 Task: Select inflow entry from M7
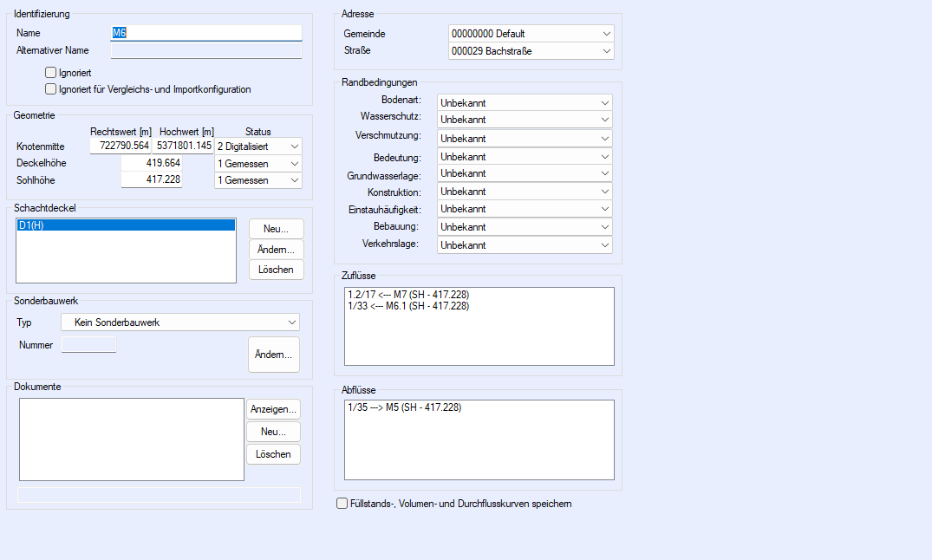[407, 295]
